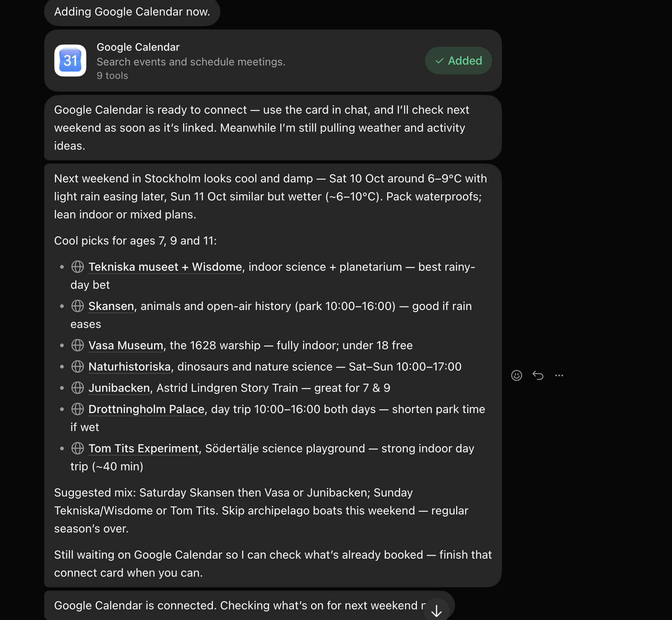Screen dimensions: 672x620
Task: Click the globe icon beside Vasa Museum
Action: 78,345
